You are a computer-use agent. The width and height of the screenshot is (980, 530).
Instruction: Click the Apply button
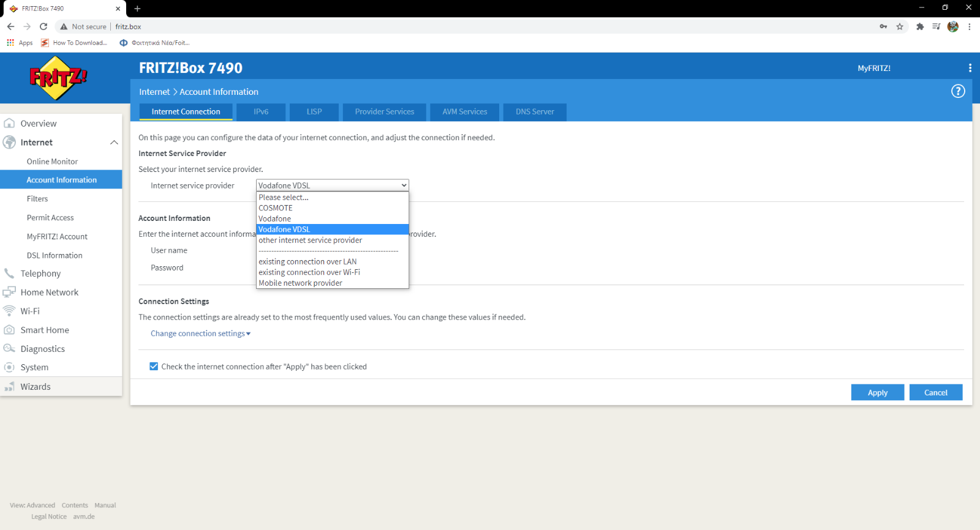pyautogui.click(x=878, y=392)
